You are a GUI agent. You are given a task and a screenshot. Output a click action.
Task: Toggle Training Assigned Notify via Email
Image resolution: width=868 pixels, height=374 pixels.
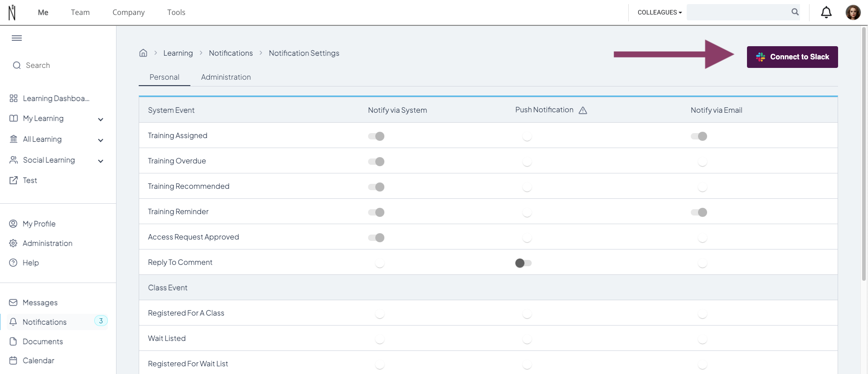click(699, 136)
